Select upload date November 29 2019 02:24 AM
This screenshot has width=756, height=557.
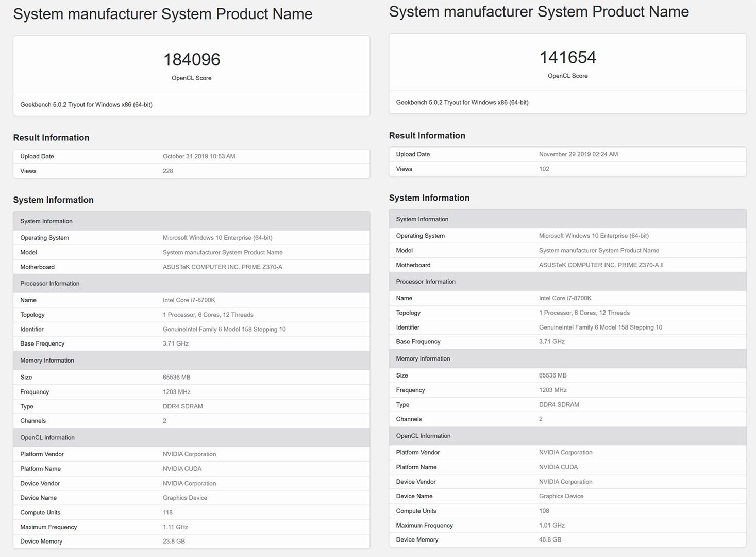click(x=578, y=154)
